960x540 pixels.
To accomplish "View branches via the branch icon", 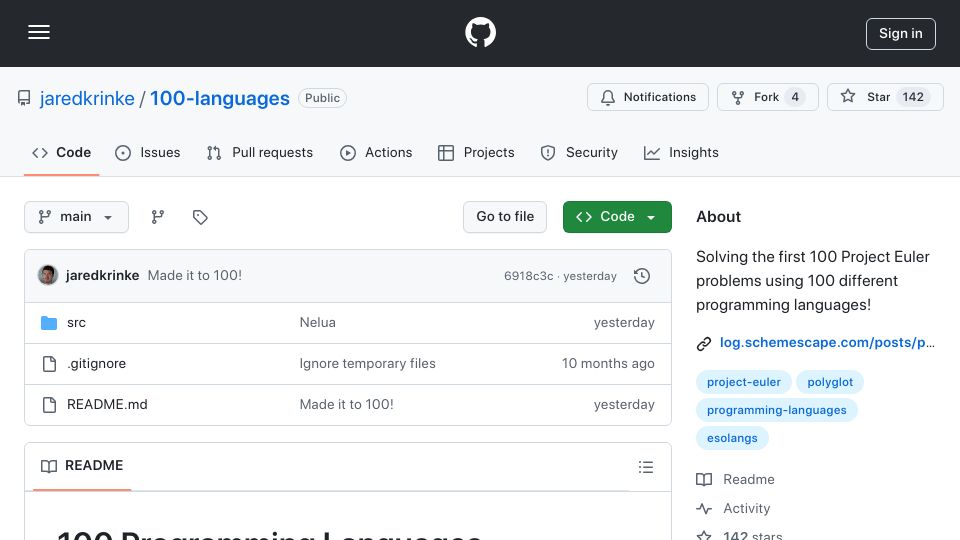I will coord(158,217).
